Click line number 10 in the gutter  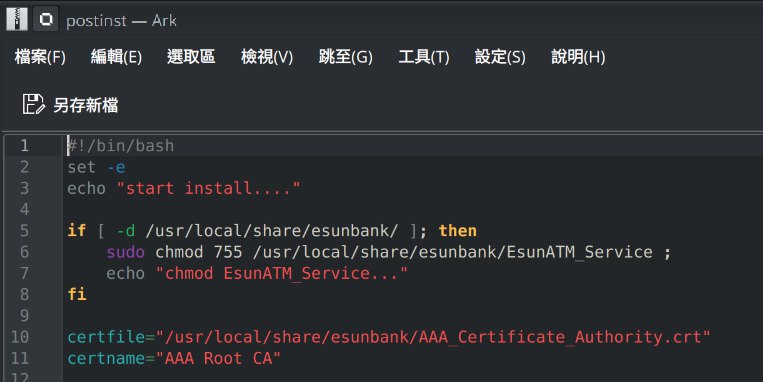[x=19, y=337]
